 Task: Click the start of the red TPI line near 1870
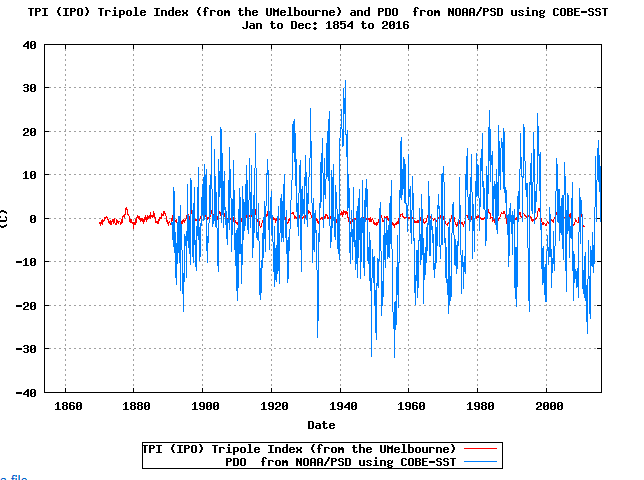pyautogui.click(x=100, y=223)
